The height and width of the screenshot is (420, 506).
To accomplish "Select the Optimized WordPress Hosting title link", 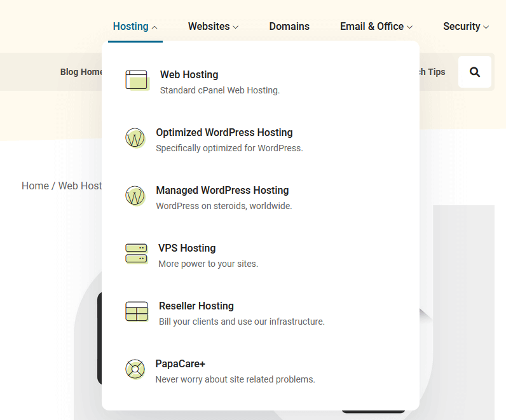I will point(224,132).
